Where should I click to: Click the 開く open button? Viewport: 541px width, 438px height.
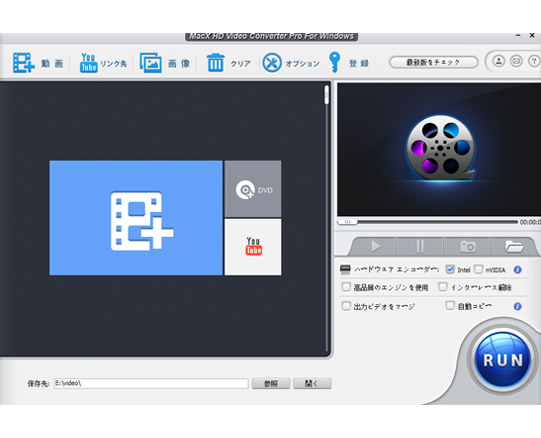point(312,383)
